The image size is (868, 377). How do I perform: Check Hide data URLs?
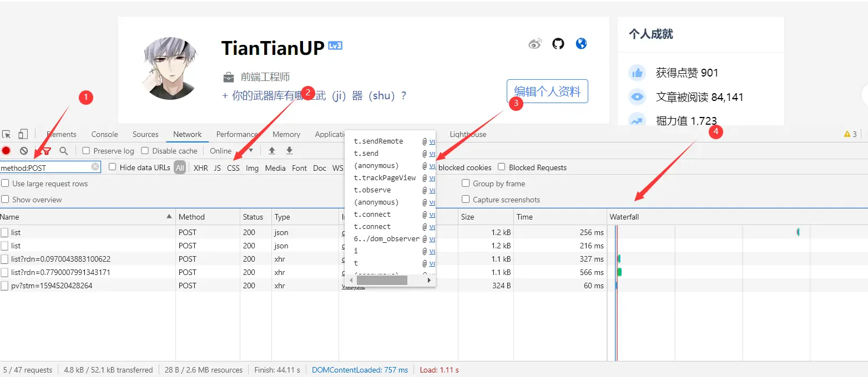click(x=113, y=167)
